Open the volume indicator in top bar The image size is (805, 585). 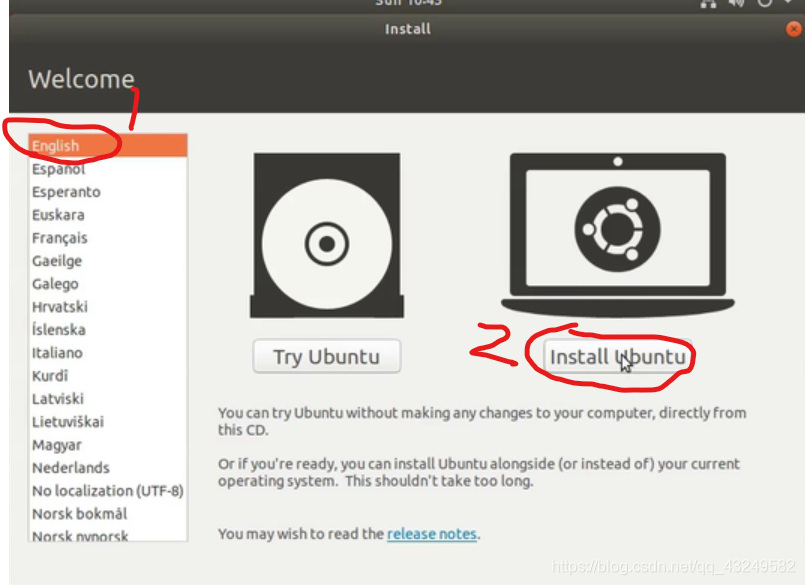click(x=736, y=3)
